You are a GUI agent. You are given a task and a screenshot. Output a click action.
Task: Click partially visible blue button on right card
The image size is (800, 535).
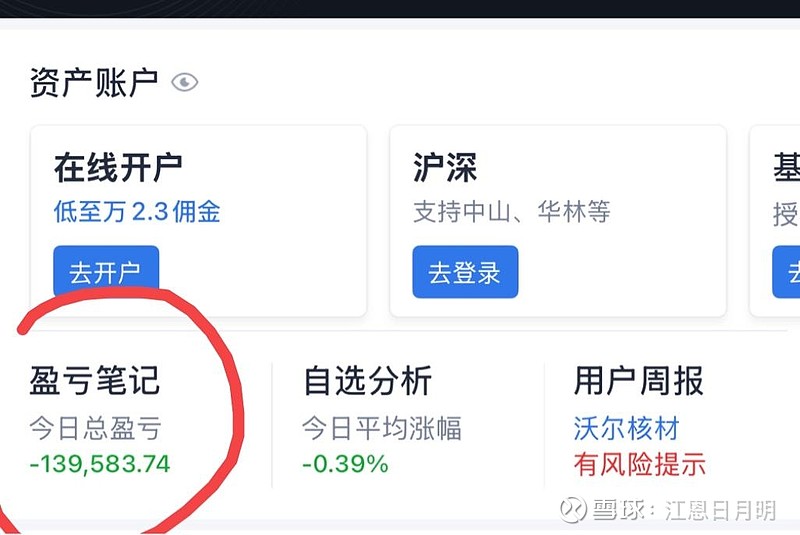(x=786, y=272)
